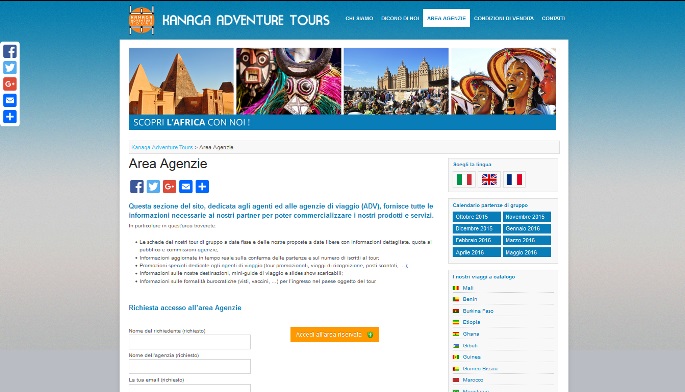
Task: Open Novembre 2015 departures calendar
Action: [527, 217]
